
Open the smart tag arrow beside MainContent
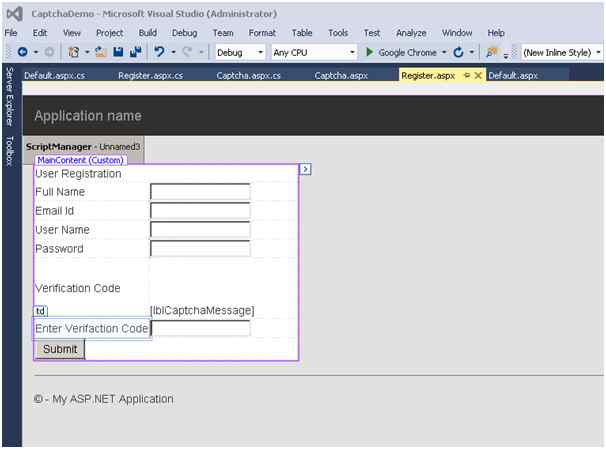305,169
